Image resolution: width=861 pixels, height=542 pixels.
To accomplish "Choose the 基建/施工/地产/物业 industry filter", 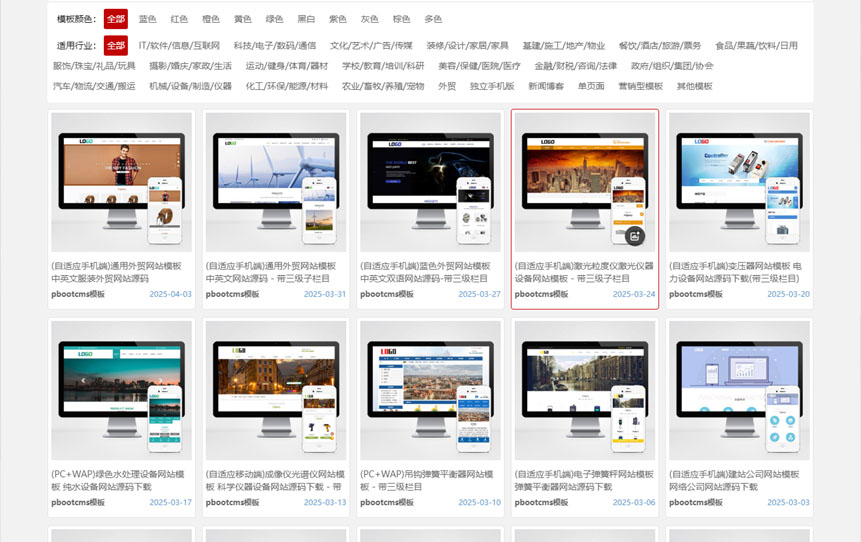I will click(x=564, y=46).
